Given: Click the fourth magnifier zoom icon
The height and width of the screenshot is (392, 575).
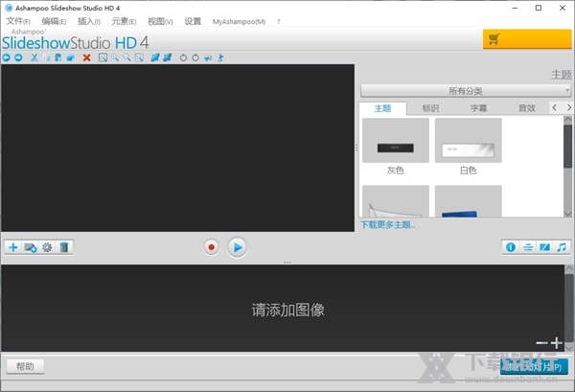Looking at the screenshot, I should [139, 58].
